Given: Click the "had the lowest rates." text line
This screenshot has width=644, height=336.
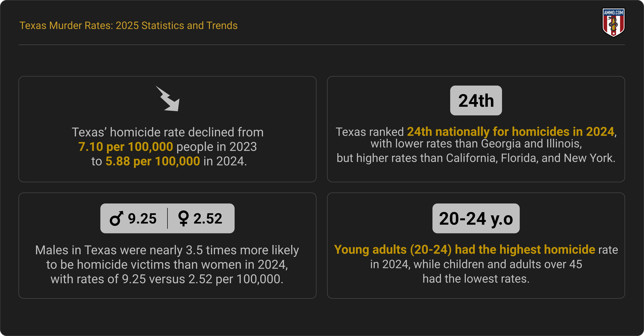Looking at the screenshot, I should (x=476, y=279).
